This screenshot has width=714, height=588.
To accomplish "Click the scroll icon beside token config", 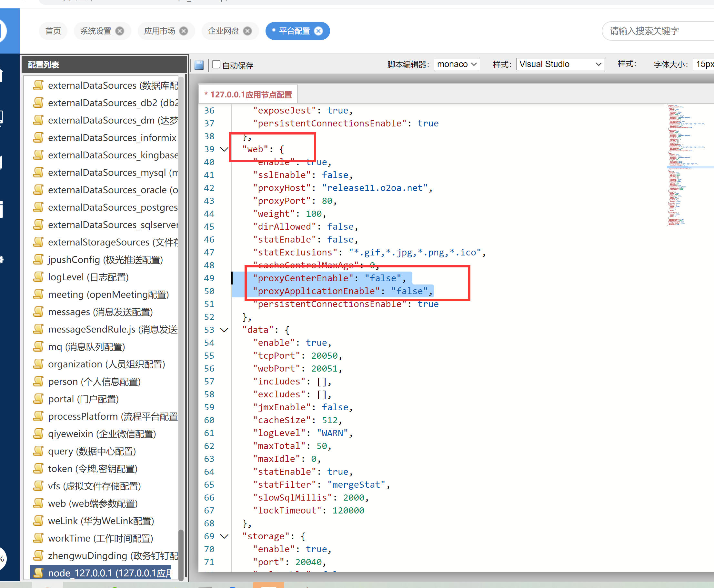I will point(39,468).
